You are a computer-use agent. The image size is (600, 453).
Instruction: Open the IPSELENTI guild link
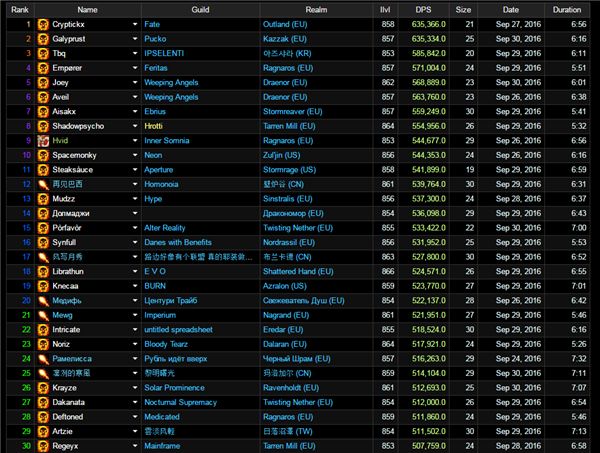click(x=164, y=53)
